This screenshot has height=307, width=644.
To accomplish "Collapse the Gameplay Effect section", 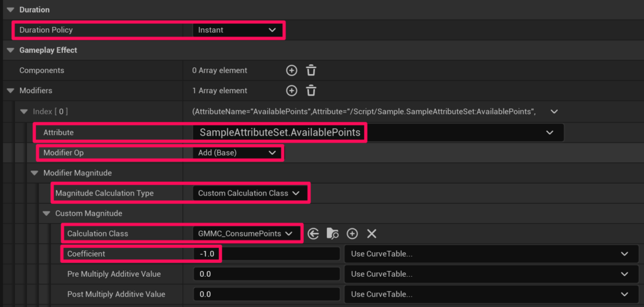I will (9, 50).
